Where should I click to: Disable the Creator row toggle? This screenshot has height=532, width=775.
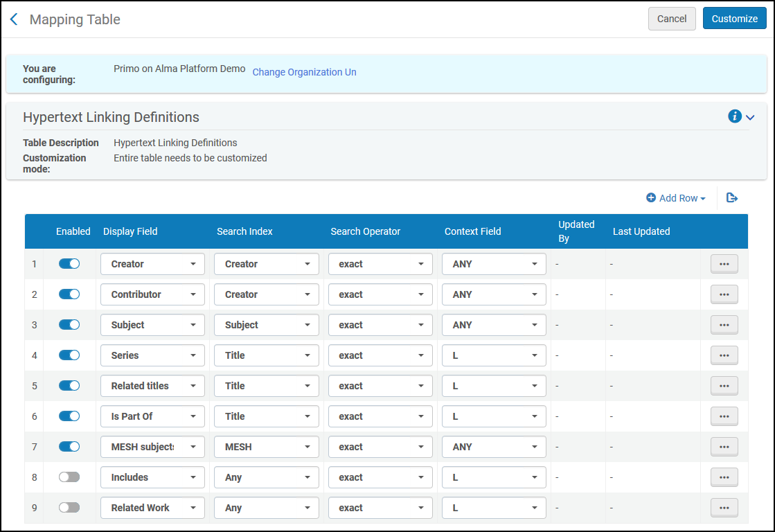pos(69,264)
